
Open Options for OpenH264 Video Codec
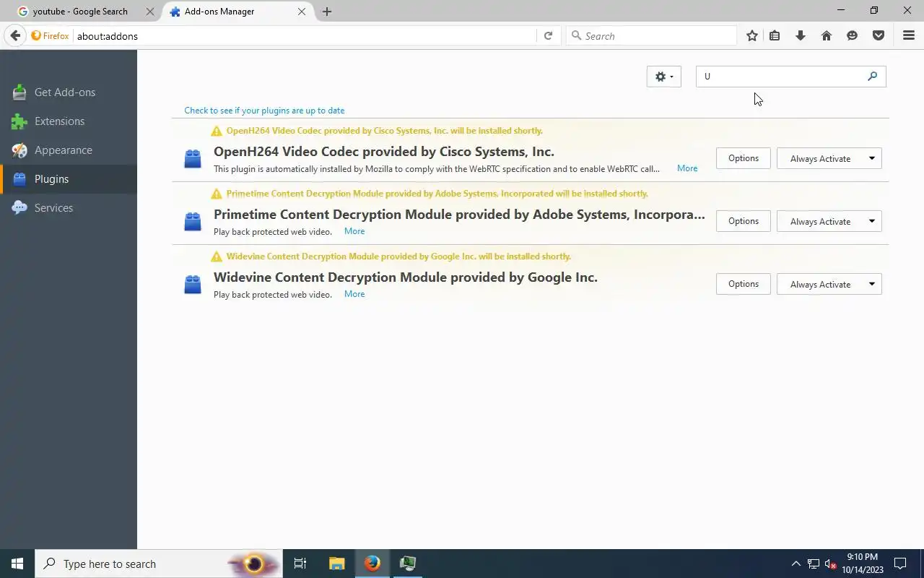(743, 158)
